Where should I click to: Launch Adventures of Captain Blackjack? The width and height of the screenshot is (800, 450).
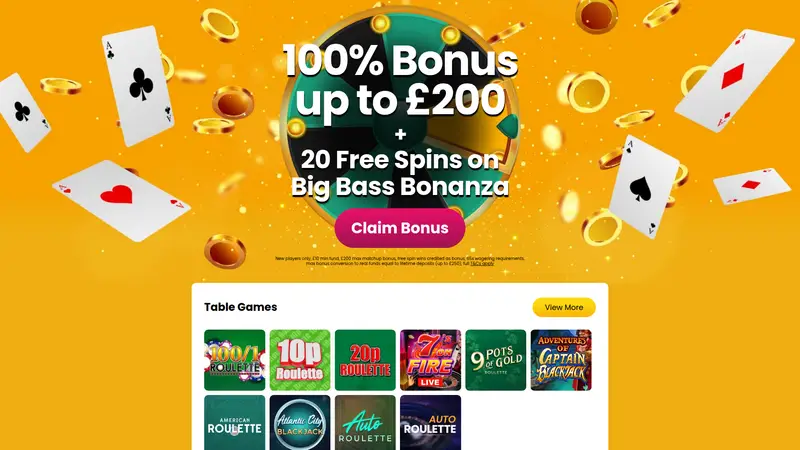[561, 360]
